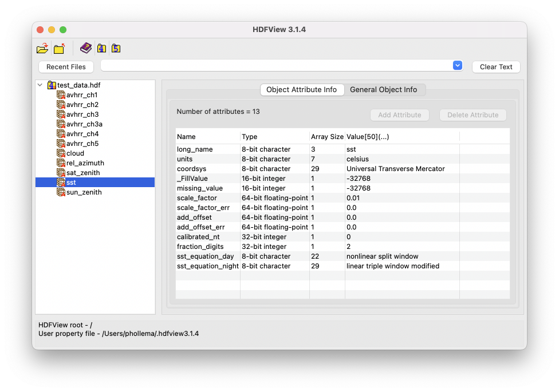Click the Open file folder icon

pos(42,49)
